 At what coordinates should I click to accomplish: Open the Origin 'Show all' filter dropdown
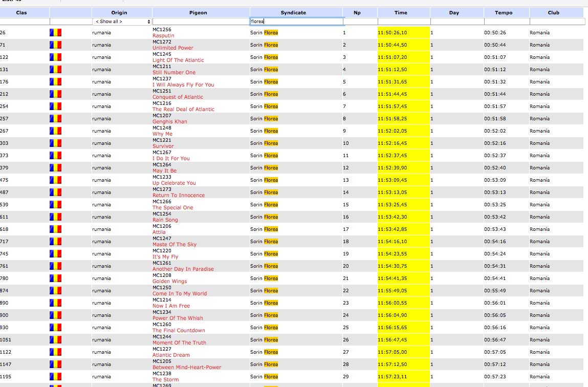[x=122, y=21]
